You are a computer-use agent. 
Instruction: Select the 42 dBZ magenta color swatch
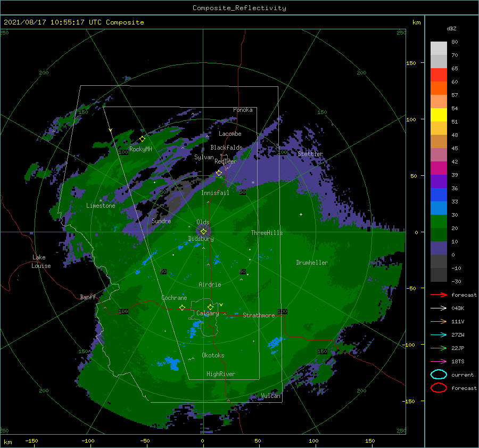click(x=439, y=168)
